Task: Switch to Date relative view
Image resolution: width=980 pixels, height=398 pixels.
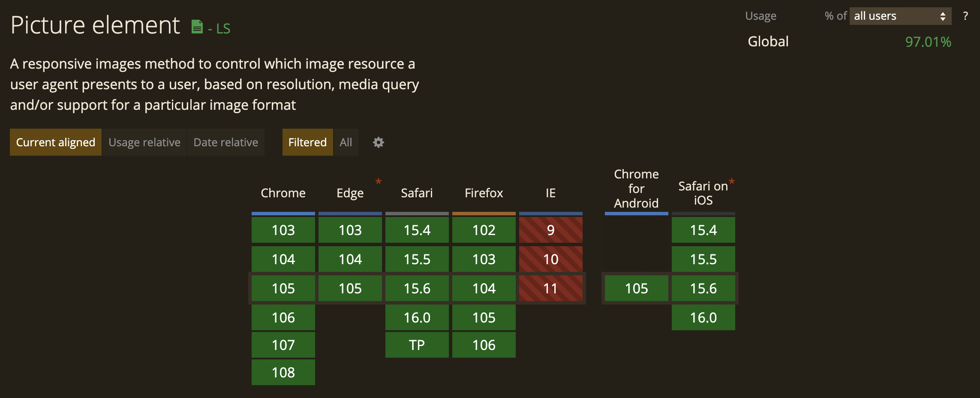Action: coord(226,142)
